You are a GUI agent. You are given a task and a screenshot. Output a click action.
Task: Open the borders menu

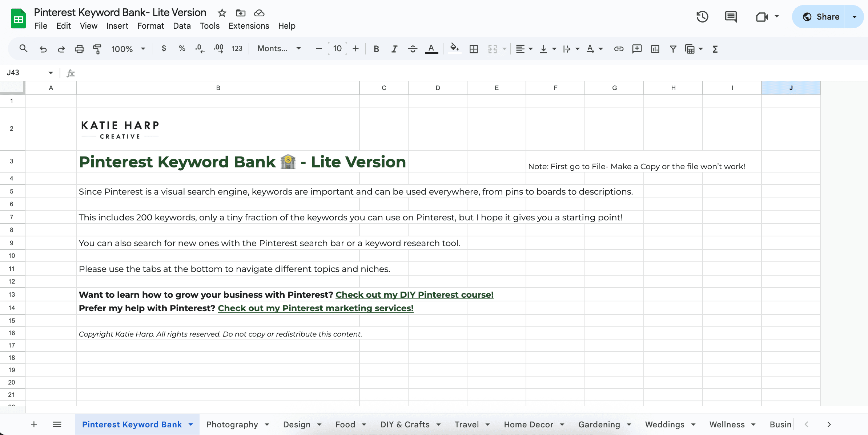[x=474, y=49]
